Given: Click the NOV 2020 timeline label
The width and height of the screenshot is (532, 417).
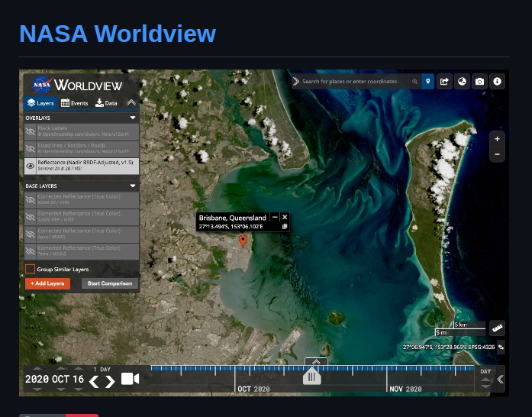Looking at the screenshot, I should (x=405, y=390).
